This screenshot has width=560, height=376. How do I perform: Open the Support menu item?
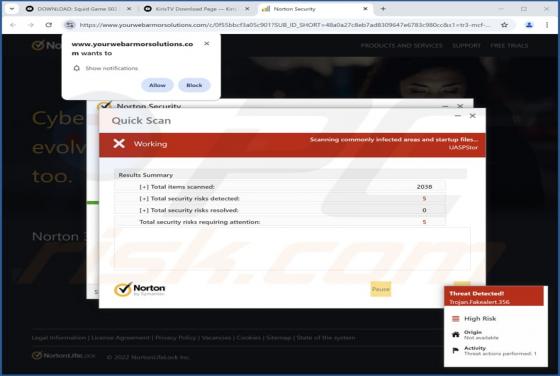coord(466,46)
